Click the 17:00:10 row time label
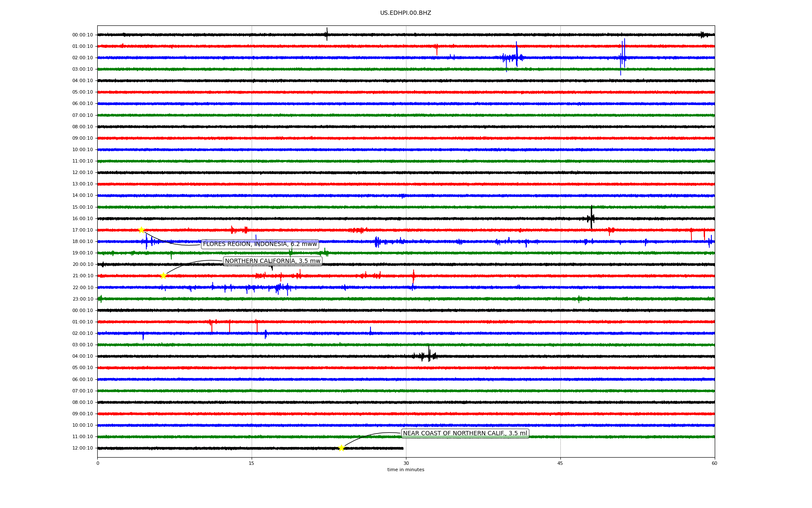812x508 pixels. 82,230
